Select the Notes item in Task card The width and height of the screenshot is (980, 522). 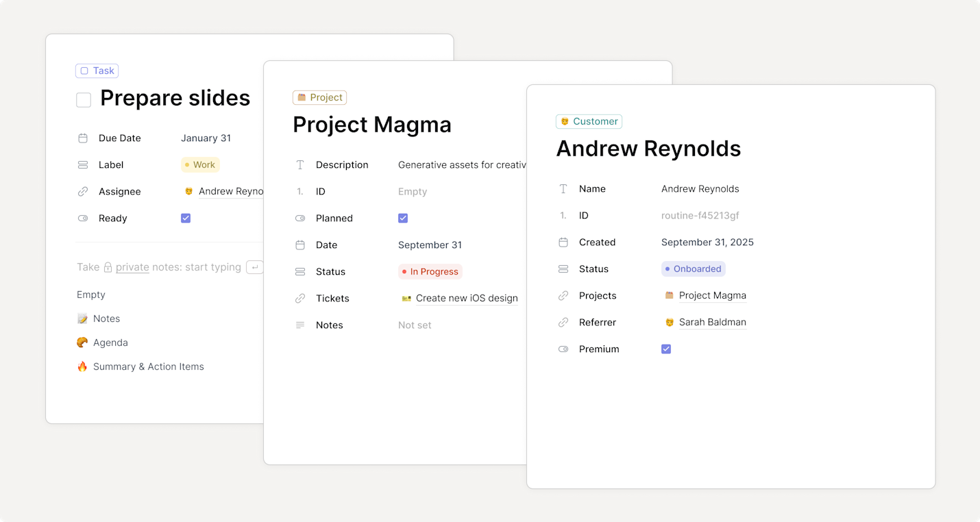click(106, 319)
